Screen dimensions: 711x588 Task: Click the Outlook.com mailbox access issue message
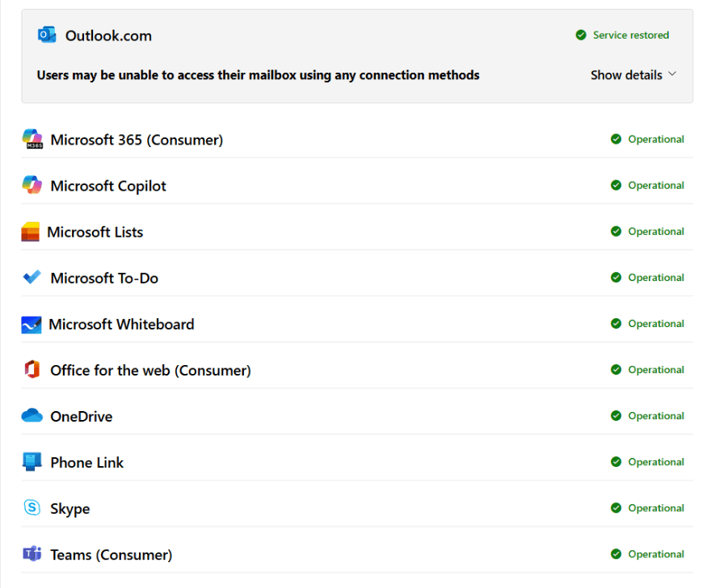point(258,75)
